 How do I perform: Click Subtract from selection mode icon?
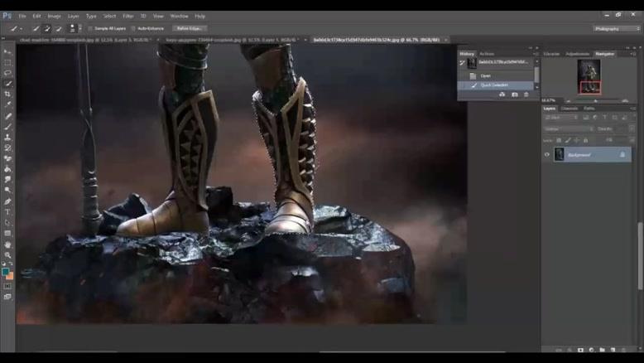click(x=59, y=28)
